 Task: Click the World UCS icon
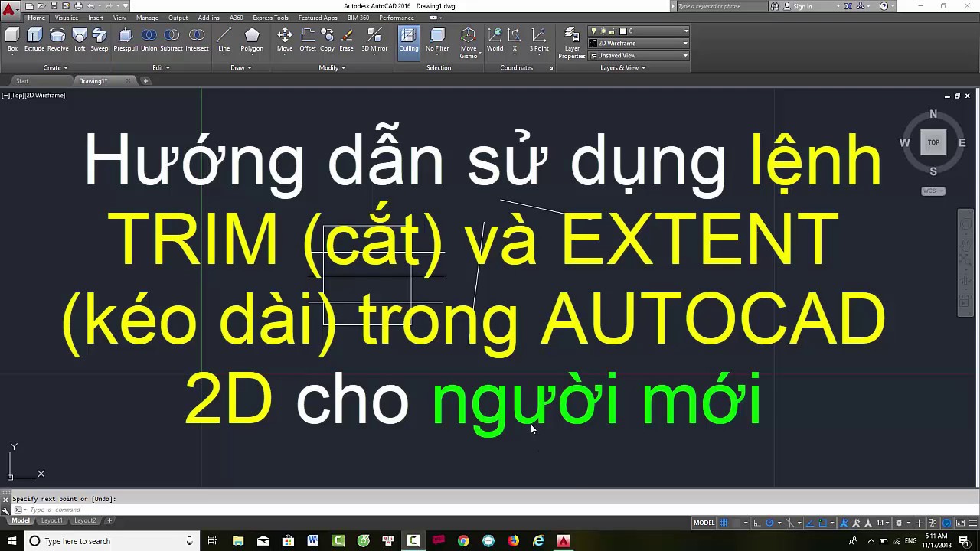[x=495, y=40]
